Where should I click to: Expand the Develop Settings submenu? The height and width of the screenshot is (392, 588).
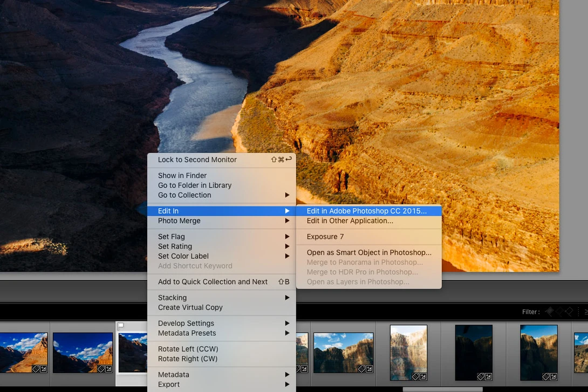pos(222,323)
